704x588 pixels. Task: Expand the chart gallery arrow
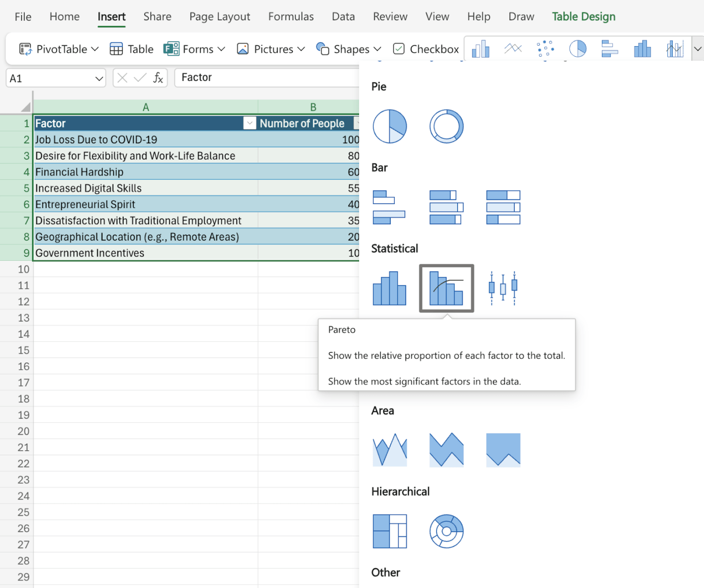(x=697, y=49)
